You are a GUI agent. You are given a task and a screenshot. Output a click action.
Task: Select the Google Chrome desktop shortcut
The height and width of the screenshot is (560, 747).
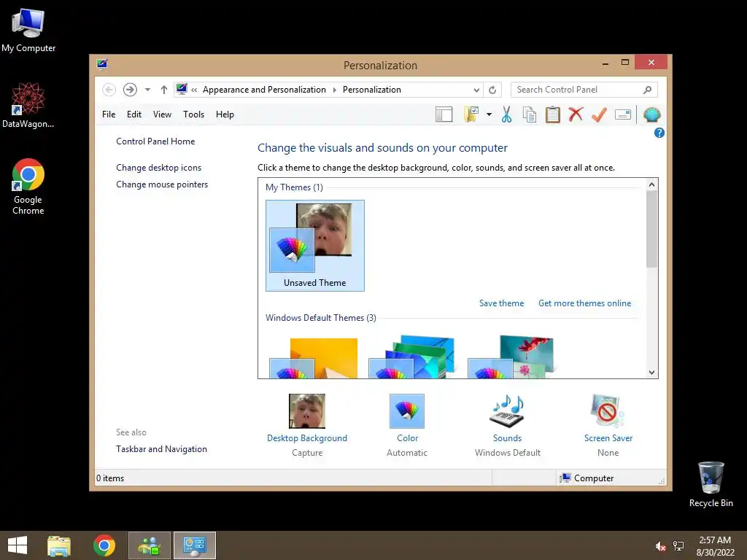tap(28, 187)
